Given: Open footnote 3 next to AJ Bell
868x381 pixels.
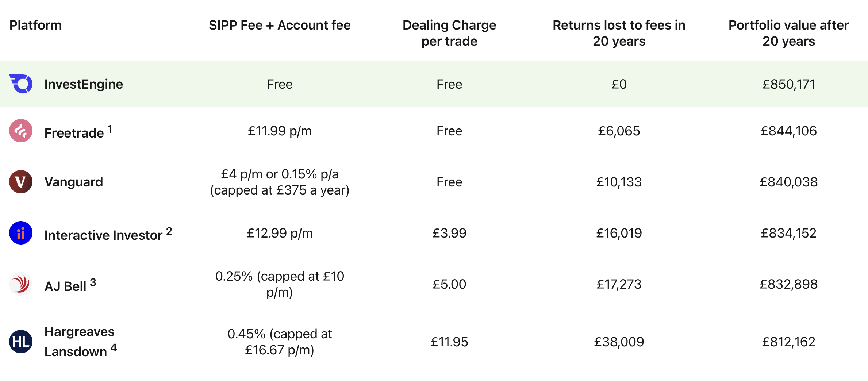Looking at the screenshot, I should pyautogui.click(x=93, y=282).
